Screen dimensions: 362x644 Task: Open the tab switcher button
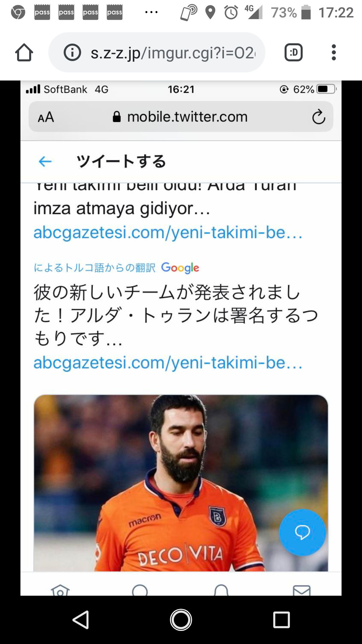[x=294, y=52]
